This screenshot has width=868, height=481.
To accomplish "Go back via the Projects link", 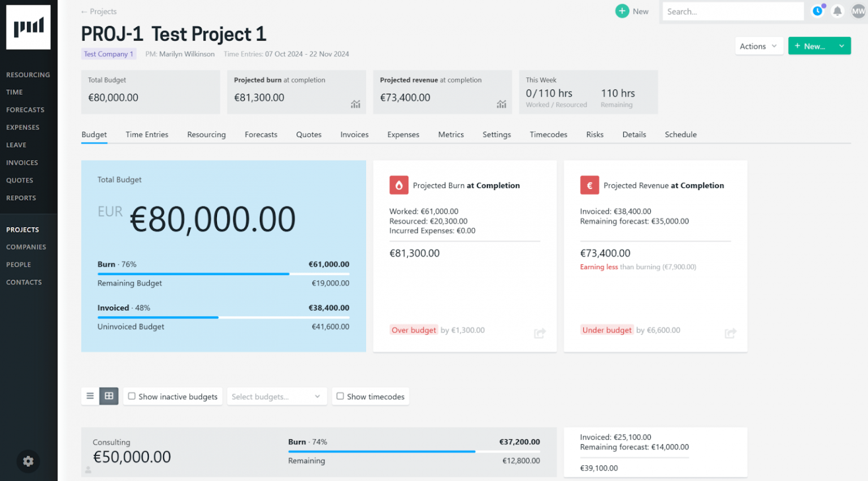I will [x=99, y=11].
